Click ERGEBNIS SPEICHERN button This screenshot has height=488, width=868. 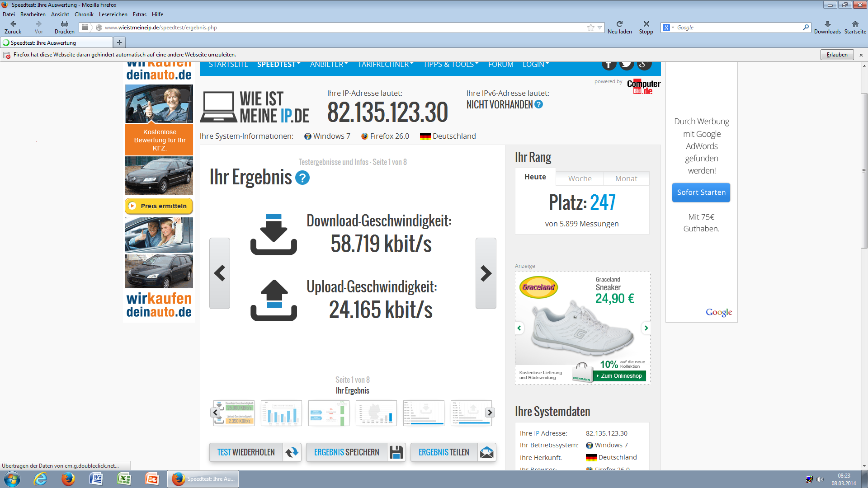[356, 452]
